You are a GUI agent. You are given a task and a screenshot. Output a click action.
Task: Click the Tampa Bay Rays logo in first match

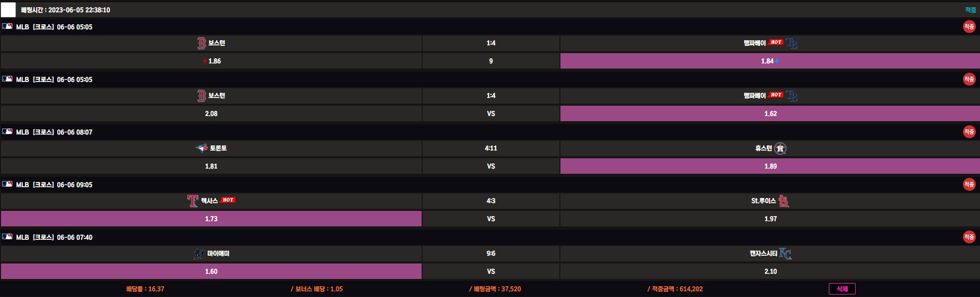792,43
